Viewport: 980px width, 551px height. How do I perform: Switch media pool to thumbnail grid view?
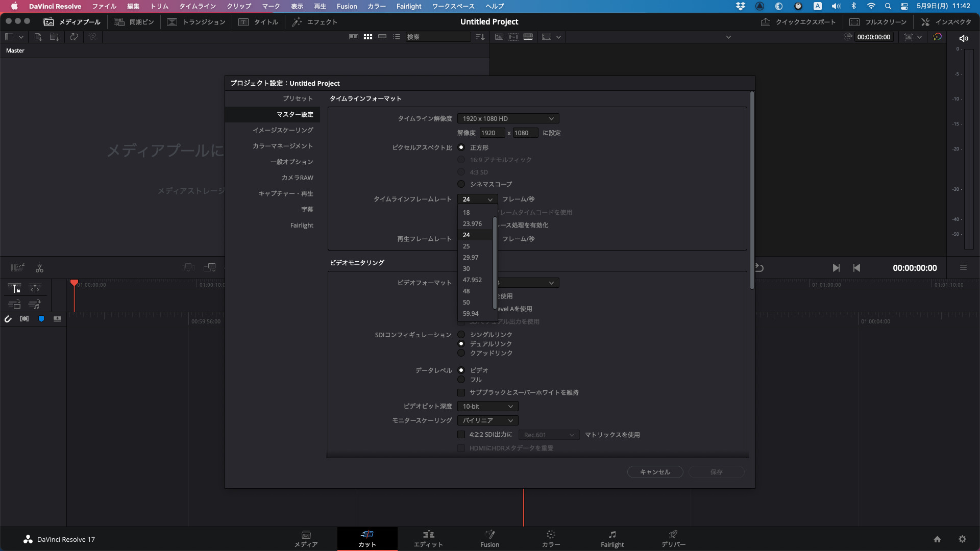click(x=367, y=37)
